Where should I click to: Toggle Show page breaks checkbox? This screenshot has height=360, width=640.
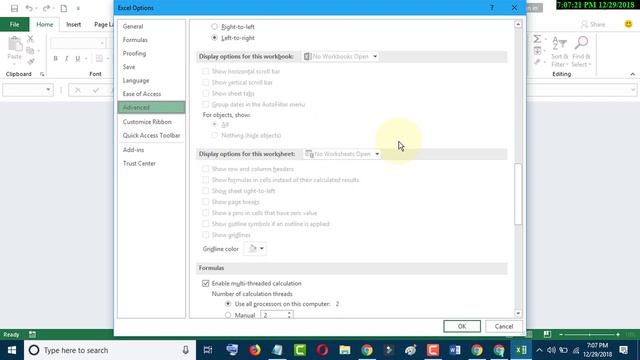click(x=206, y=202)
